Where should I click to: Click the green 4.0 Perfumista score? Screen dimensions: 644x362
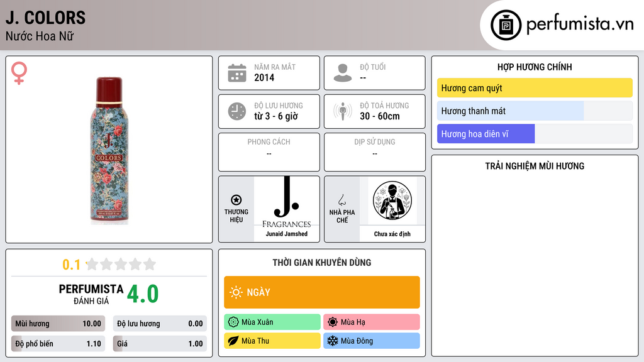tap(143, 294)
